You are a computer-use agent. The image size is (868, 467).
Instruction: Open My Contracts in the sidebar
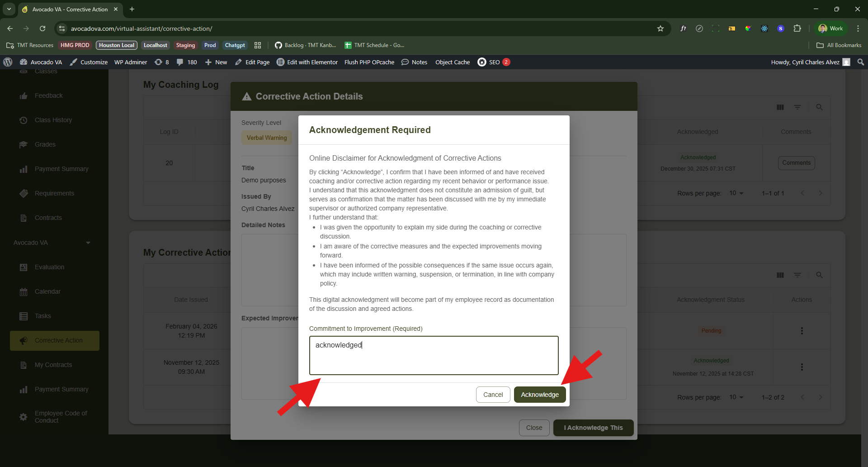pos(53,365)
